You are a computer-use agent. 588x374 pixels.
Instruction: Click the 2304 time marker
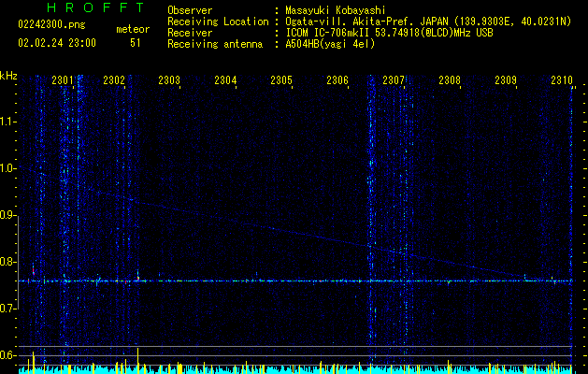225,79
